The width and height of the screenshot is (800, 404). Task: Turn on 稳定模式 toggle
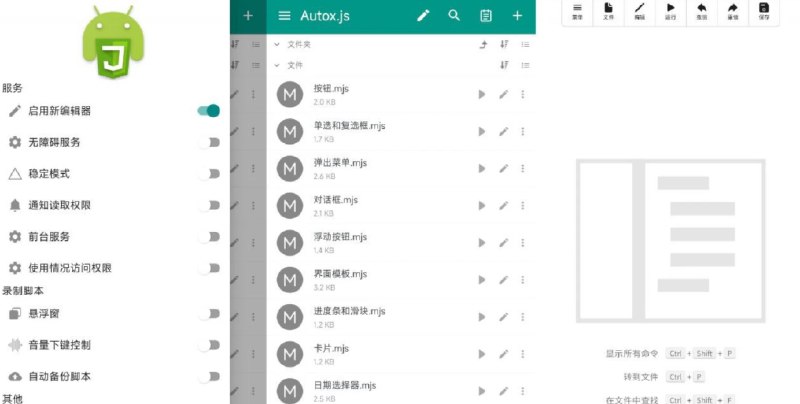coord(210,174)
